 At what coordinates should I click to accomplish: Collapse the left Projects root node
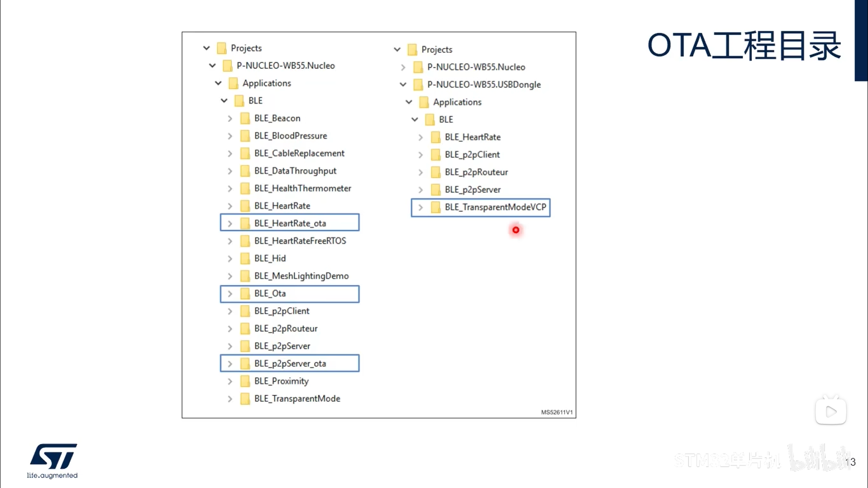pyautogui.click(x=206, y=48)
